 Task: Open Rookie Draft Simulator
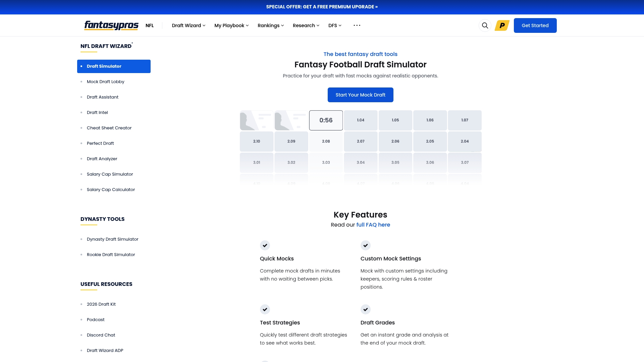pos(111,255)
